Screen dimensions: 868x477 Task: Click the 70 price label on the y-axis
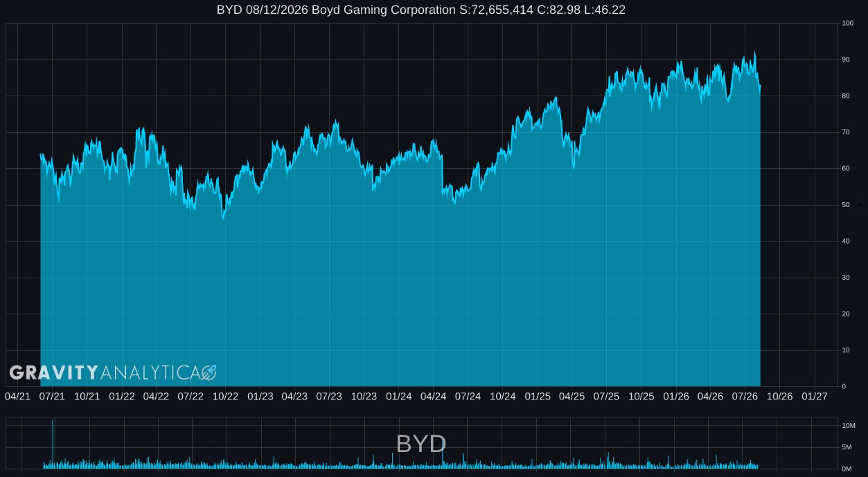click(x=845, y=132)
